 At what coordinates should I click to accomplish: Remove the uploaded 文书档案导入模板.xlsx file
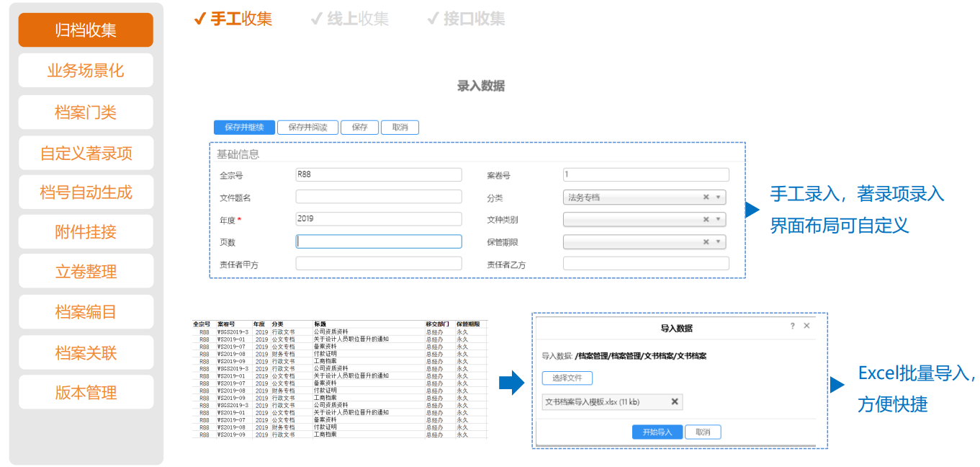(675, 402)
